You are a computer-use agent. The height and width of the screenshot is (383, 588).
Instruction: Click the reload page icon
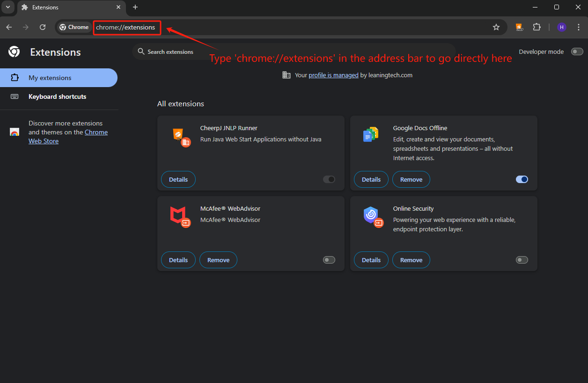click(43, 27)
